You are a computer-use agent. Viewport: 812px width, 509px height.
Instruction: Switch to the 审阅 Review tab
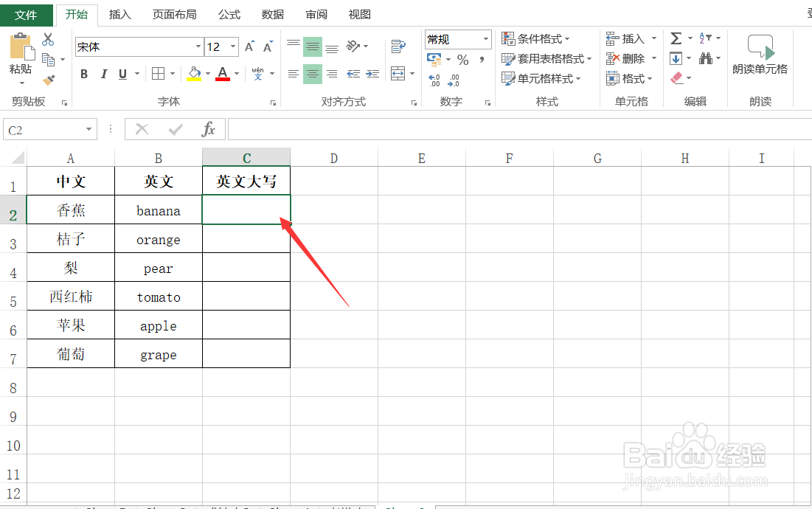(x=316, y=15)
